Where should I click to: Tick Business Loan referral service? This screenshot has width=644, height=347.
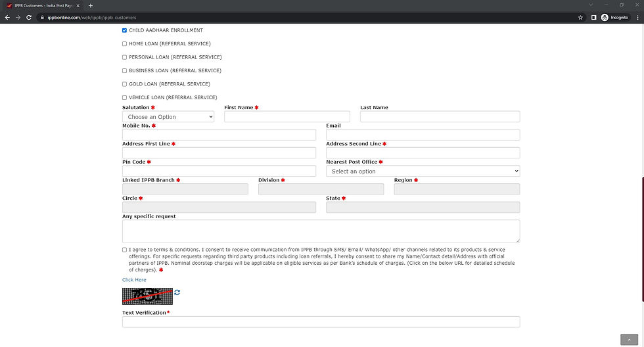click(x=124, y=70)
